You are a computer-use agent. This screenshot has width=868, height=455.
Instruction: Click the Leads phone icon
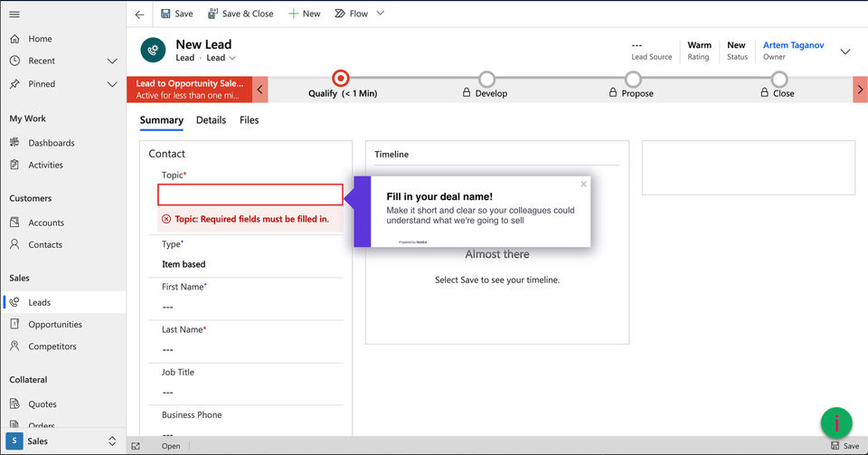14,301
